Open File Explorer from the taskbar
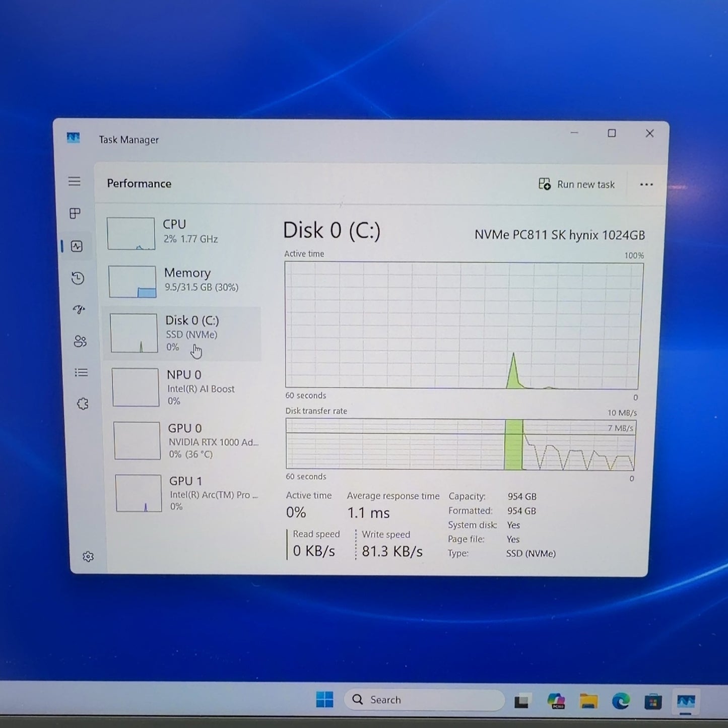This screenshot has width=728, height=728. tap(588, 701)
